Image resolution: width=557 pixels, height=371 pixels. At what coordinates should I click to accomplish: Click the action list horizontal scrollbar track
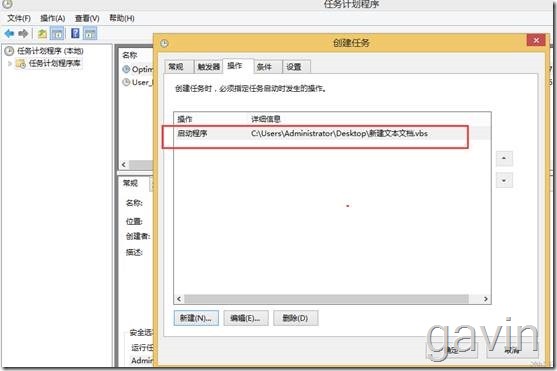pos(326,299)
